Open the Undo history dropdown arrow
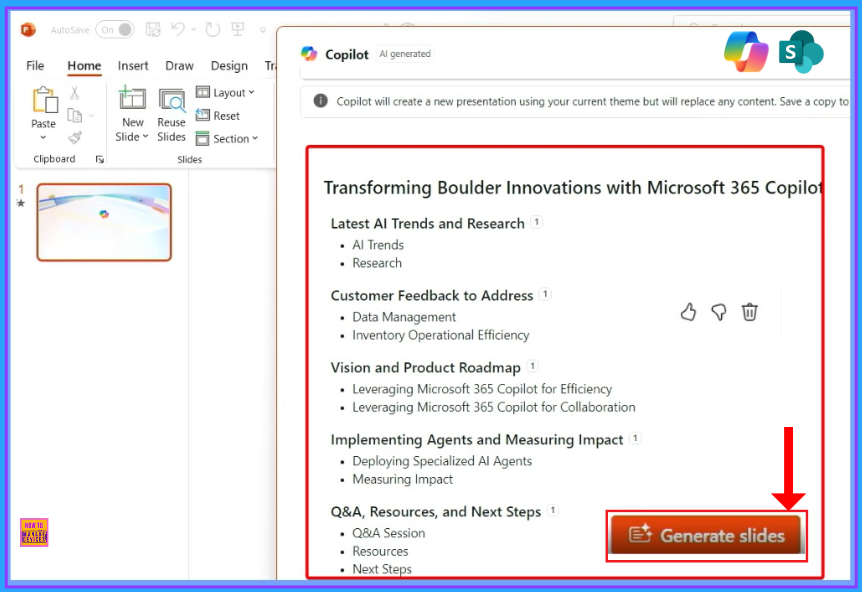862x592 pixels. [x=194, y=29]
